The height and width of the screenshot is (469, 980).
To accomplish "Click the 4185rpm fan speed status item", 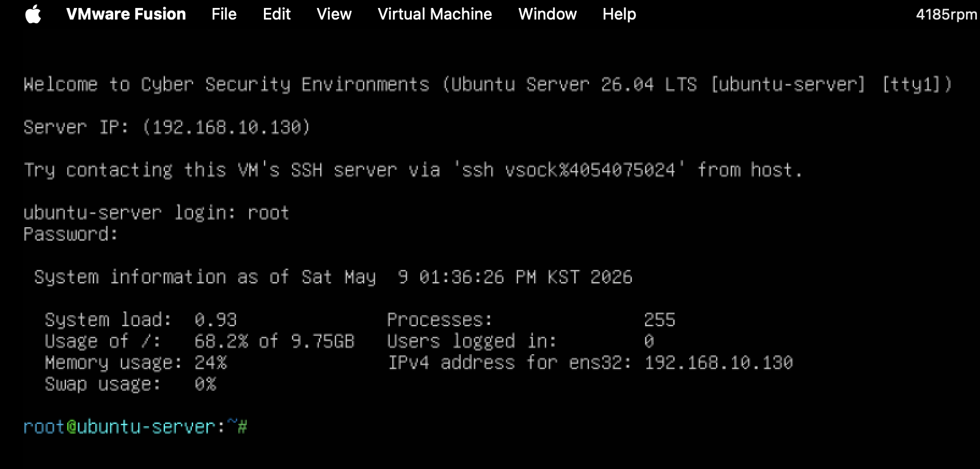I will coord(946,15).
